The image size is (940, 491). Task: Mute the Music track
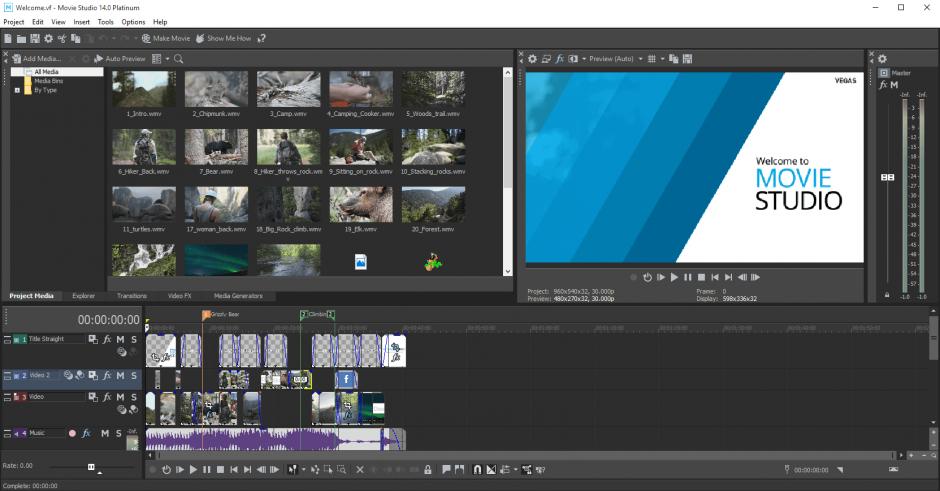105,433
